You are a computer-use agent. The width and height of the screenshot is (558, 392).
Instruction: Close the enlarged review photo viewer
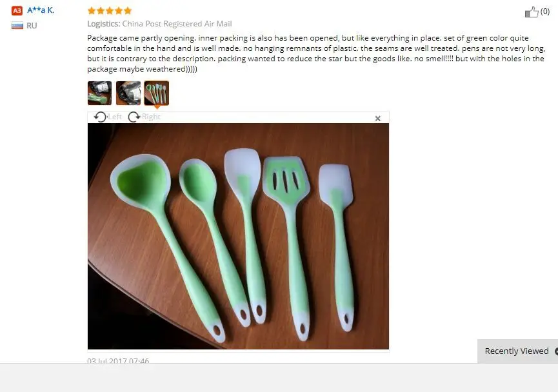click(x=378, y=119)
